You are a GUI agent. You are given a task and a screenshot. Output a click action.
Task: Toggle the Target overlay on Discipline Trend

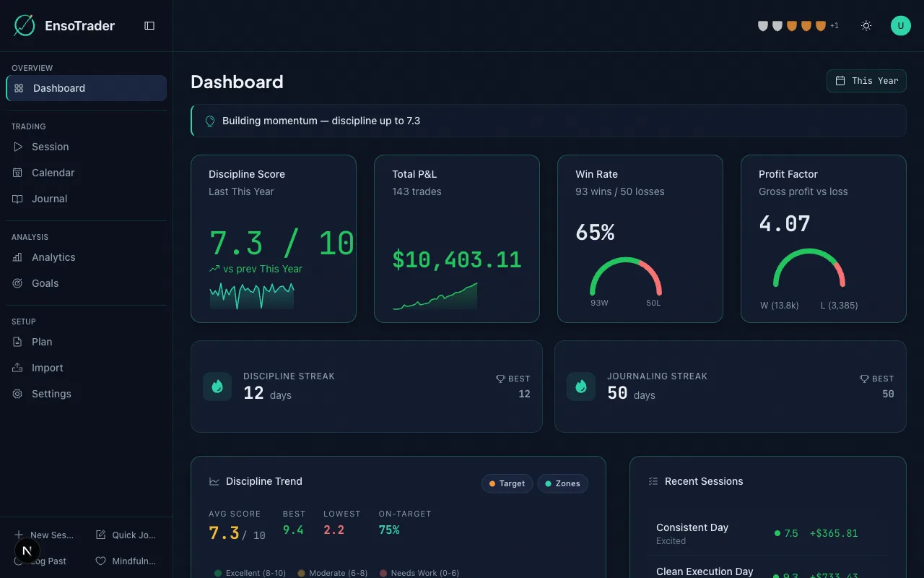click(x=507, y=483)
